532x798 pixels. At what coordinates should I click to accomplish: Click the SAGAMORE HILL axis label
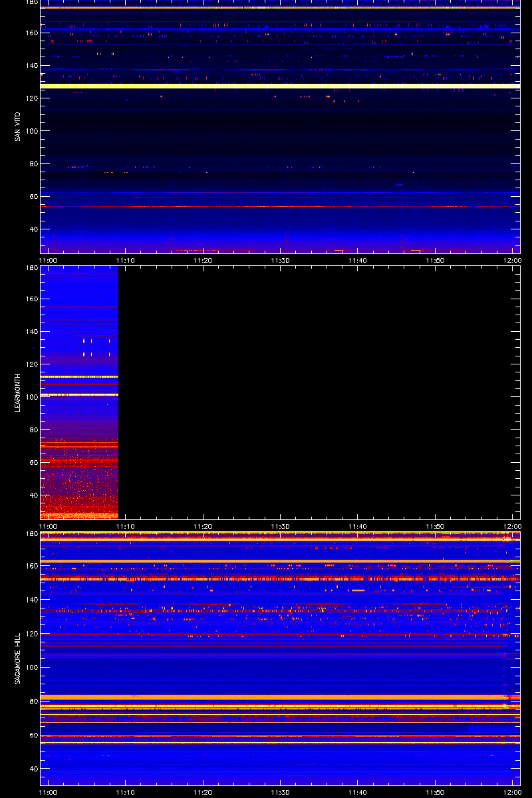[18, 659]
